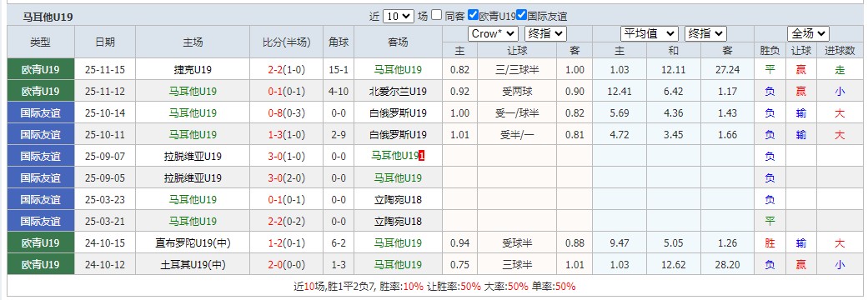The width and height of the screenshot is (868, 300).
Task: Click the 国际友谊 type label for 25-10-14
Action: [x=40, y=112]
